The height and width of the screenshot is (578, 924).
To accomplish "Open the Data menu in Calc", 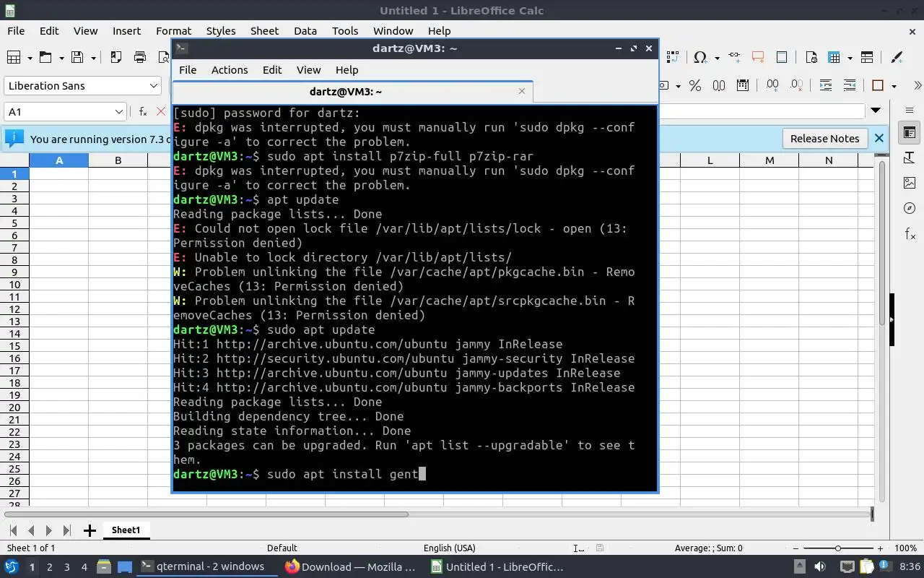I will (x=305, y=31).
